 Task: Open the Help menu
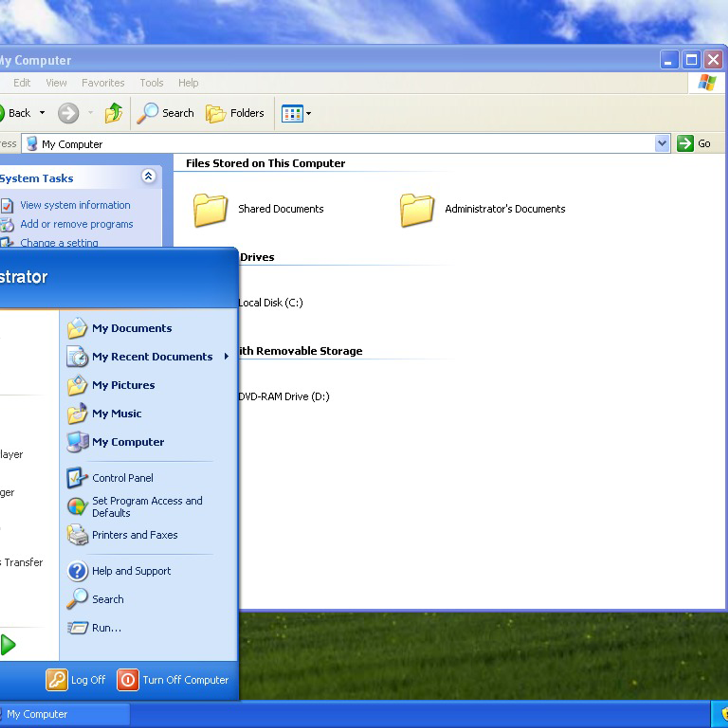(x=188, y=83)
